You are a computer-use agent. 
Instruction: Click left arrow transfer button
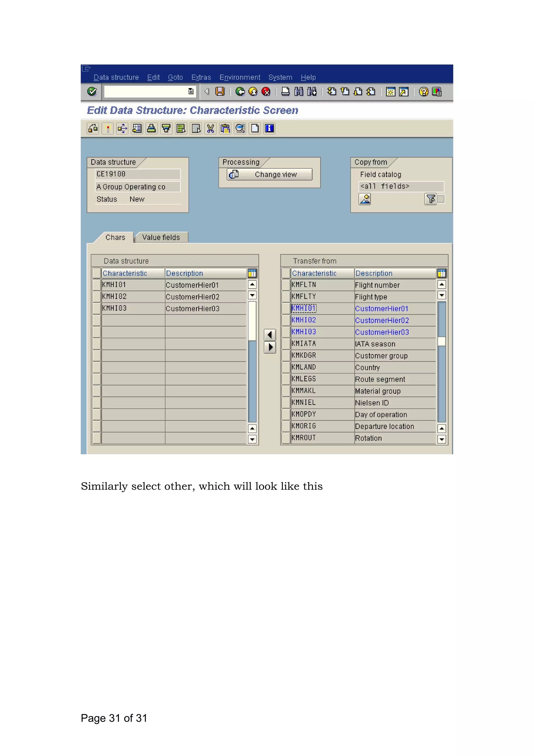click(x=270, y=335)
